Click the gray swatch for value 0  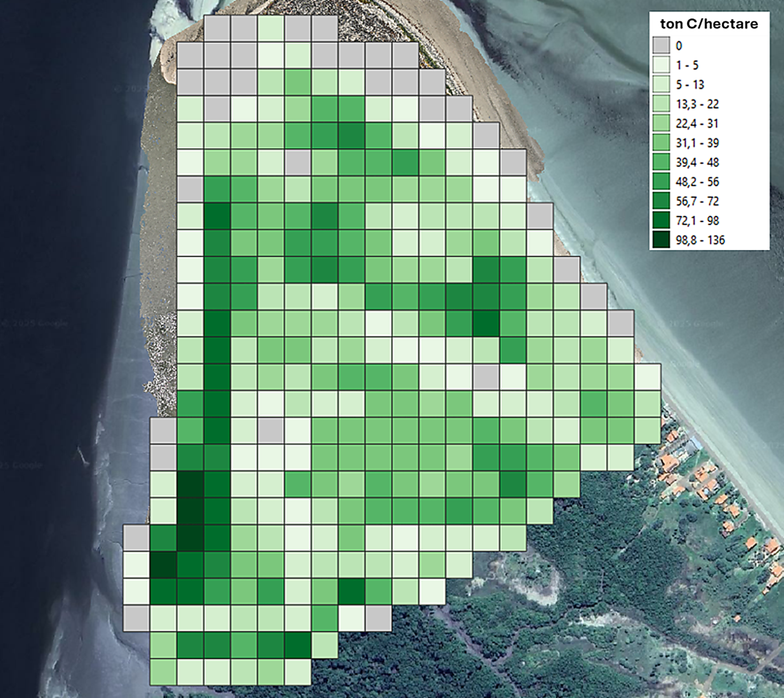coord(661,45)
